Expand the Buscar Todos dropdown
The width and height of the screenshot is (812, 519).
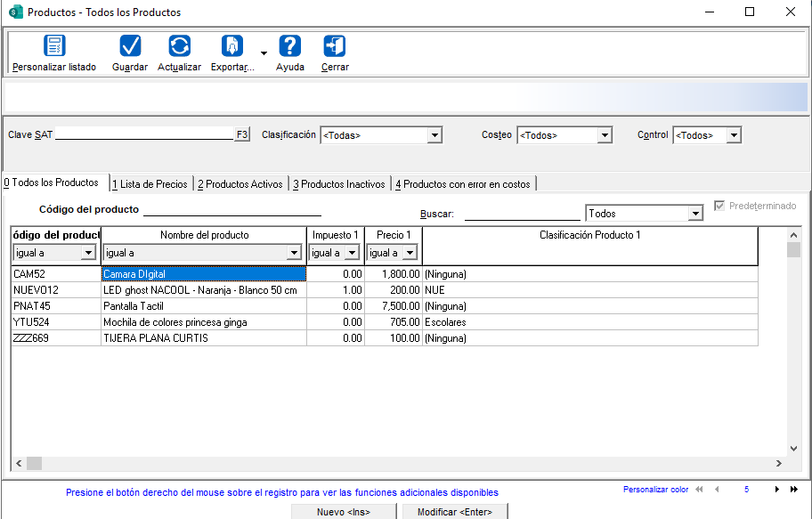pyautogui.click(x=695, y=214)
